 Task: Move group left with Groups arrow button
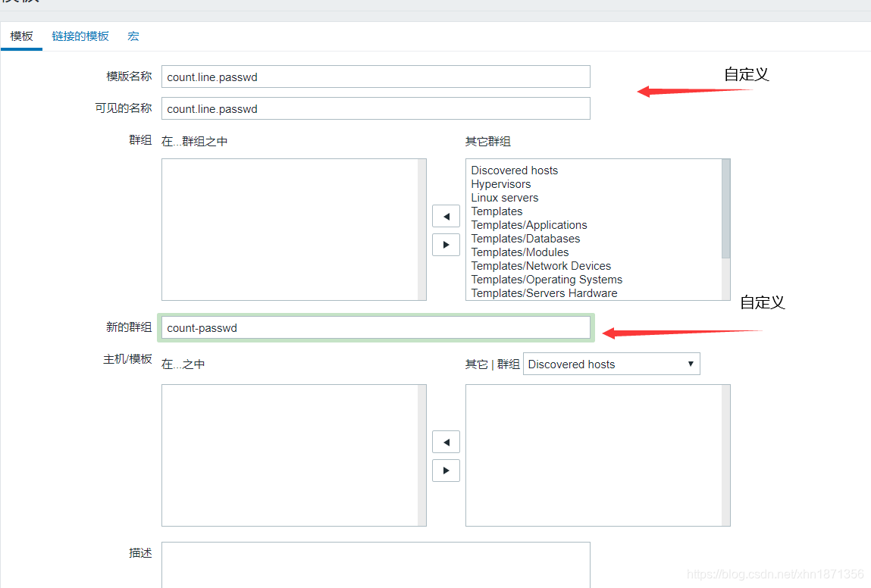pos(446,216)
